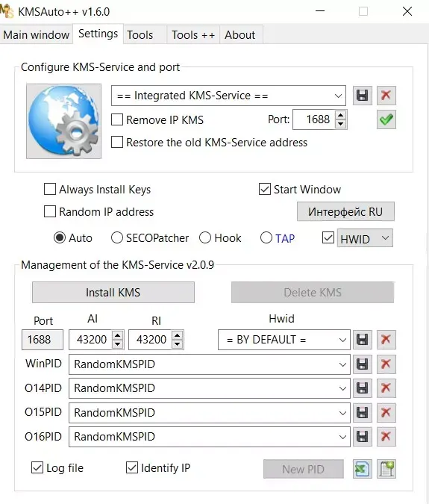
Task: Save the O16PID value (floppy icon)
Action: [362, 437]
